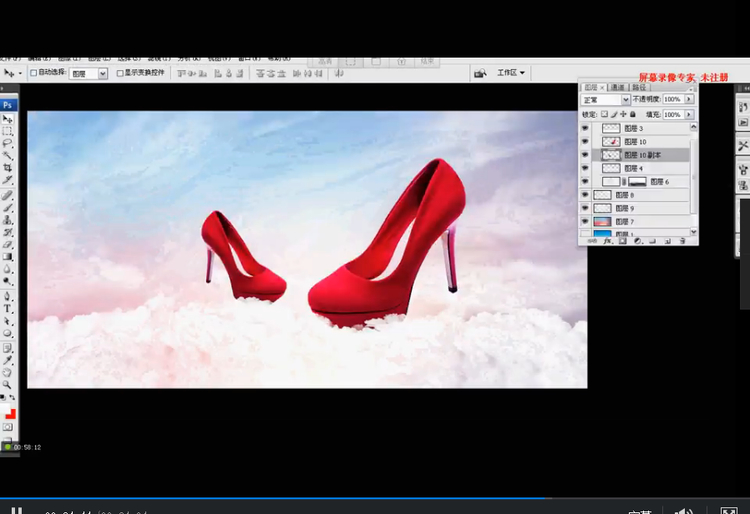The image size is (750, 514).
Task: Select the Zoom tool
Action: (x=7, y=385)
